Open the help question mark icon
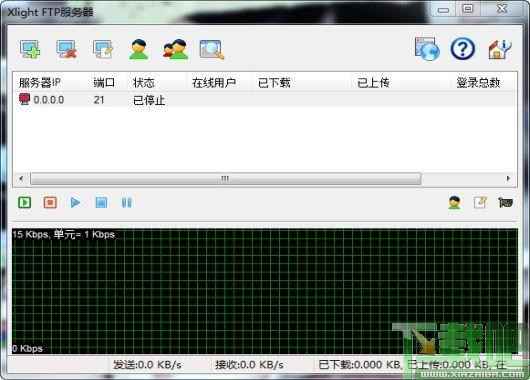 pyautogui.click(x=463, y=49)
